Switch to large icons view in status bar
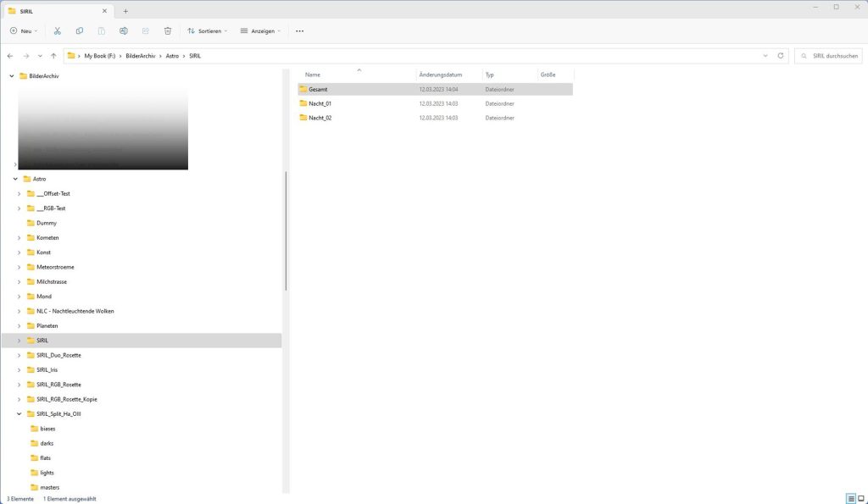Image resolution: width=868 pixels, height=504 pixels. pos(860,499)
